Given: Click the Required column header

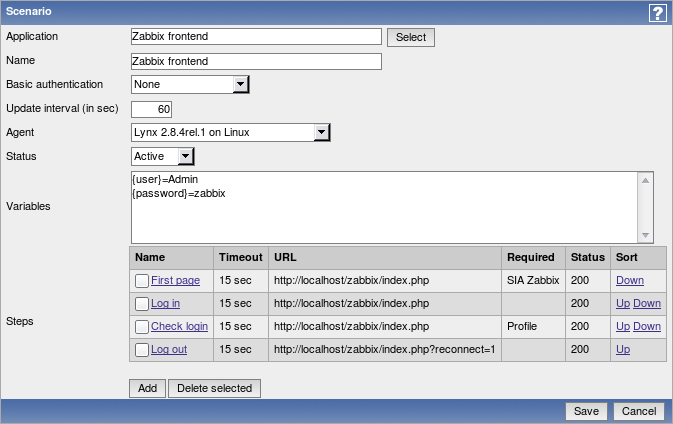Looking at the screenshot, I should pos(533,257).
